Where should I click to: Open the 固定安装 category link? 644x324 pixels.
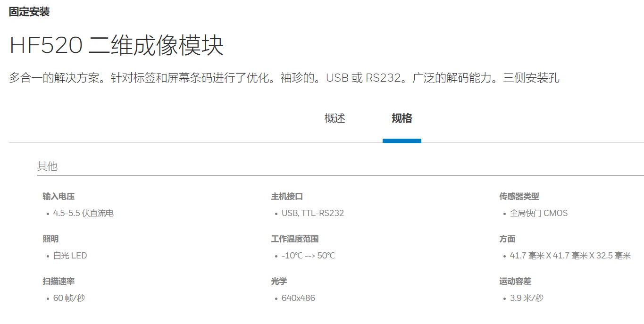[x=29, y=12]
